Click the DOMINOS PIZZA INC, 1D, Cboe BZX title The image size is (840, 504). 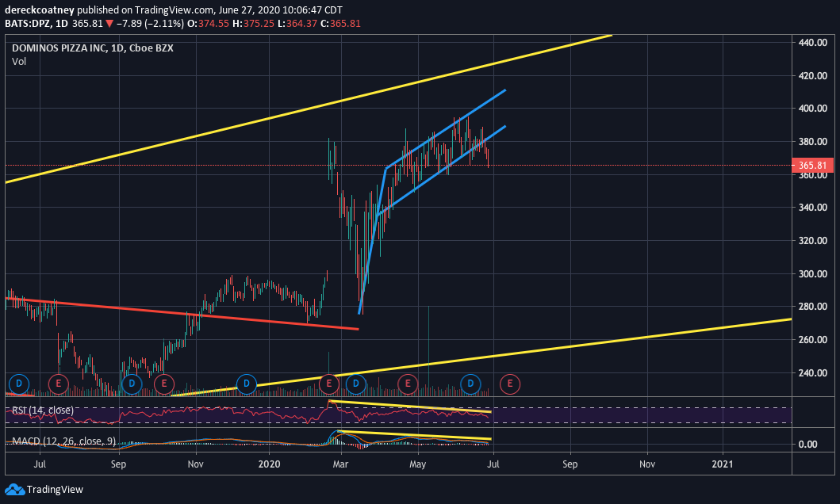pos(92,48)
